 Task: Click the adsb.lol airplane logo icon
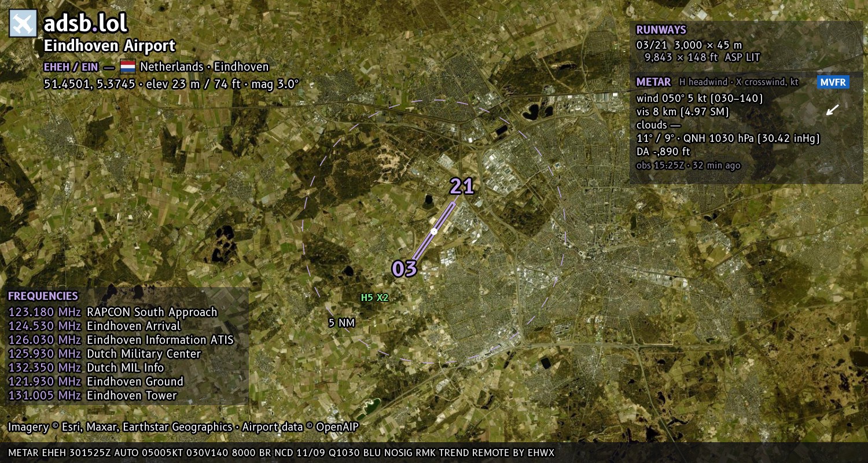(23, 24)
